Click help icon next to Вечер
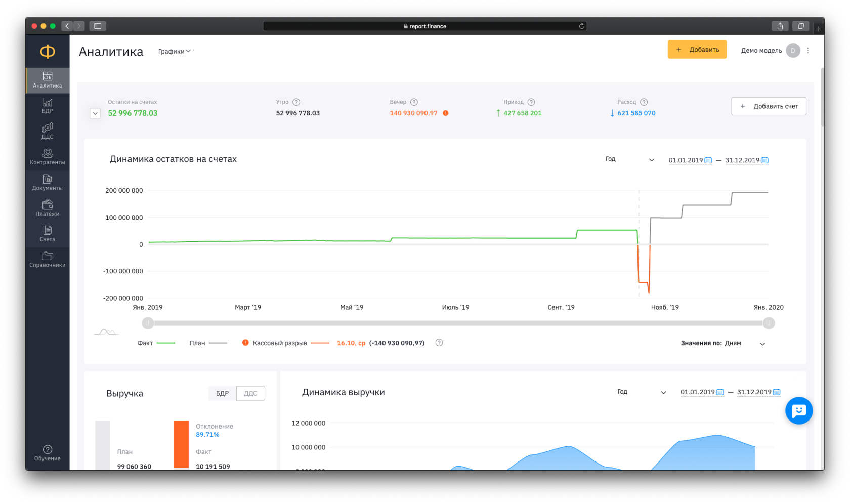 pos(414,102)
